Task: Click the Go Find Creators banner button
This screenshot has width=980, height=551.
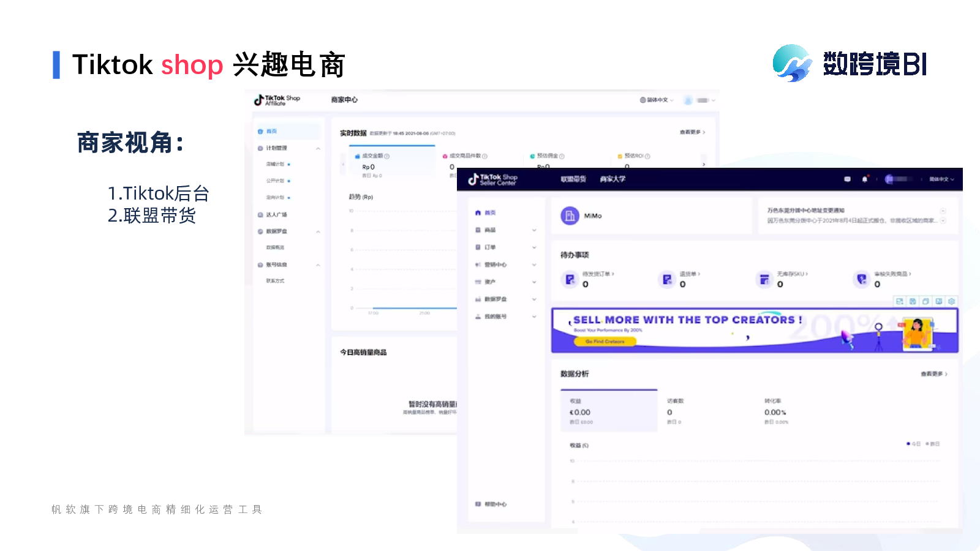Action: [605, 342]
